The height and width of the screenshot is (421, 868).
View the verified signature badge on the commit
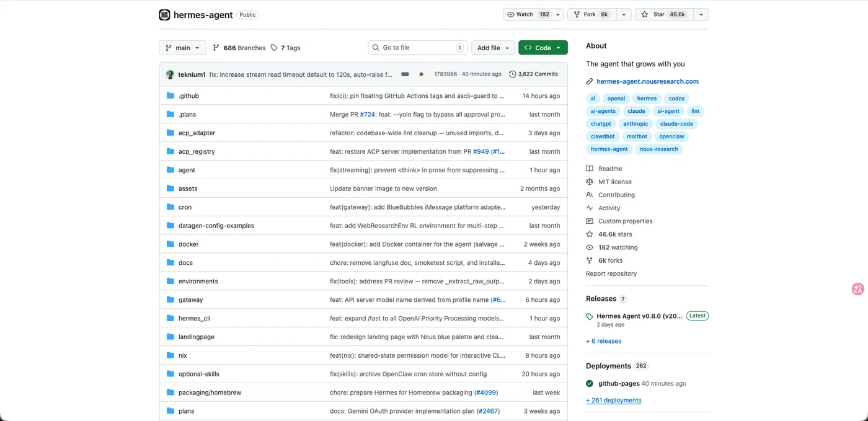(422, 73)
